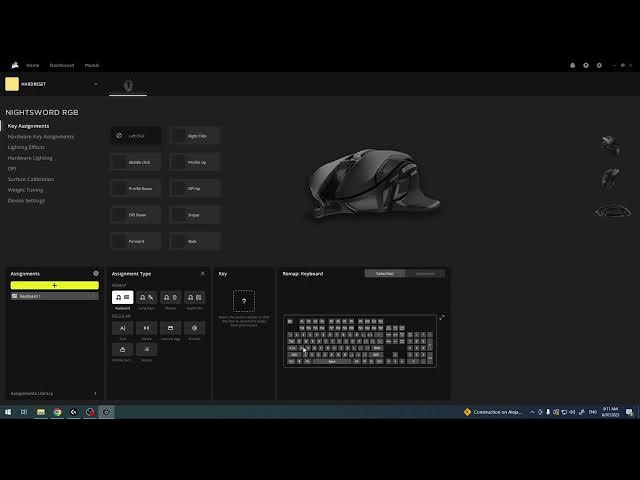Switch to the bottom mouse view thumbnail
640x480 pixels.
point(612,211)
